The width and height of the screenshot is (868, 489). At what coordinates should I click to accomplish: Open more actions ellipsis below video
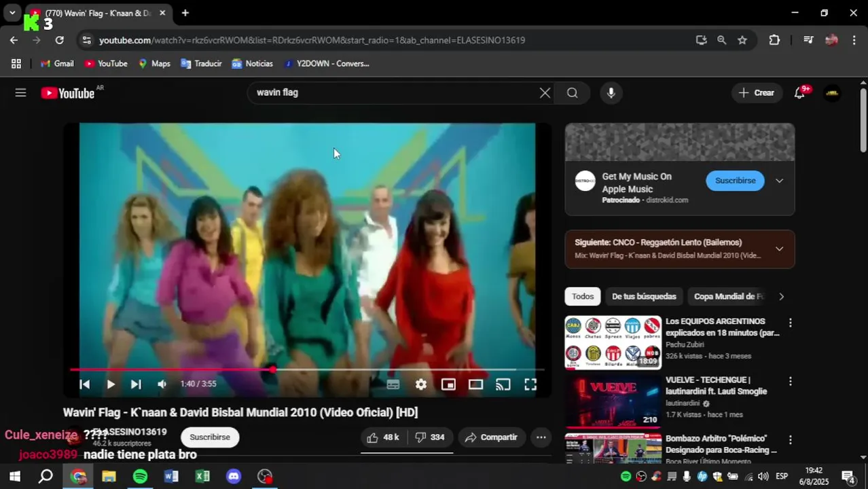pos(541,437)
